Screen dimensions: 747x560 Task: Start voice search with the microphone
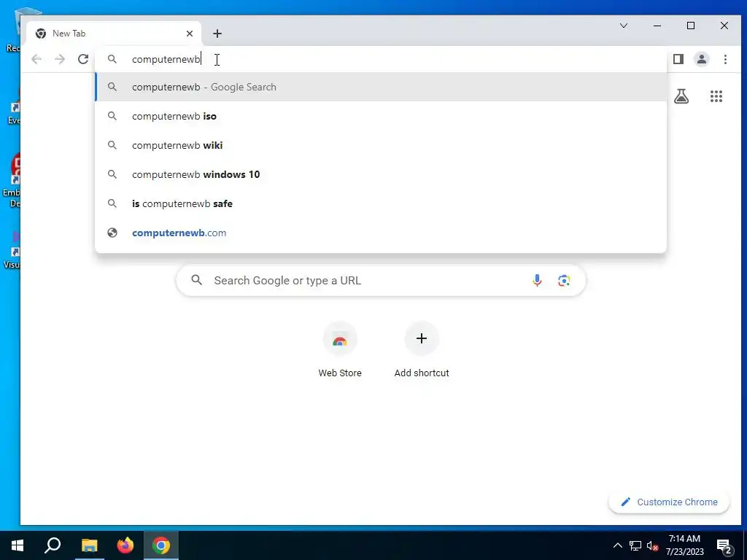coord(537,281)
